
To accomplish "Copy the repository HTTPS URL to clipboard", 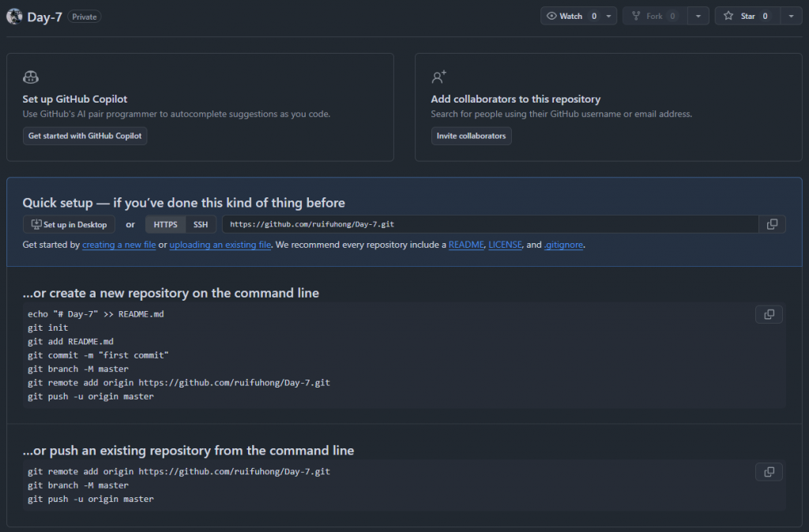I will click(772, 224).
